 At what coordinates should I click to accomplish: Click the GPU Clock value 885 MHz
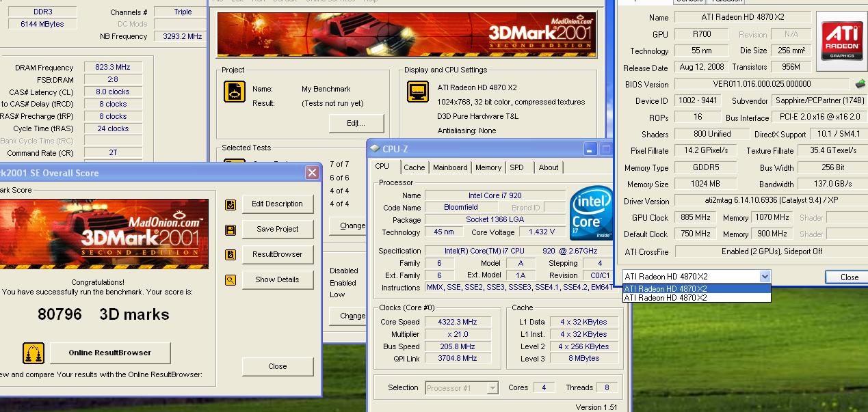[x=696, y=217]
